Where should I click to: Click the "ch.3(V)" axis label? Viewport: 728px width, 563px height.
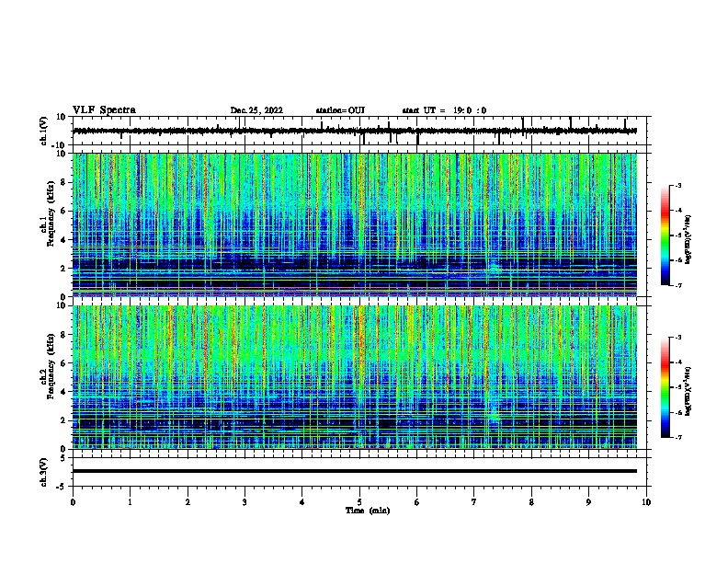[43, 473]
